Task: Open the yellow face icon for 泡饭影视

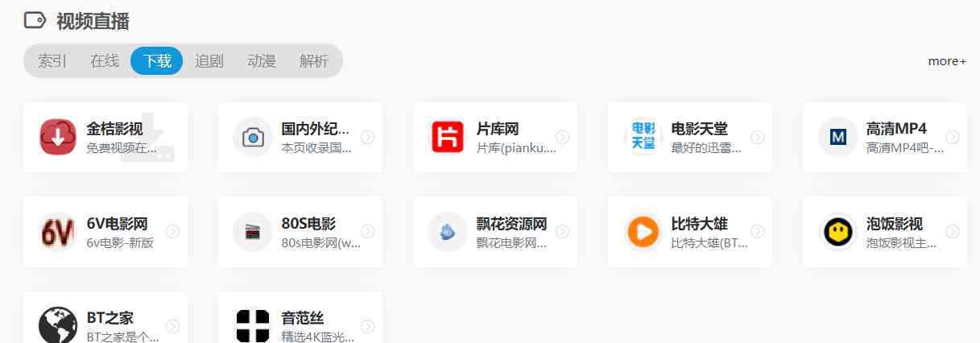Action: 837,232
